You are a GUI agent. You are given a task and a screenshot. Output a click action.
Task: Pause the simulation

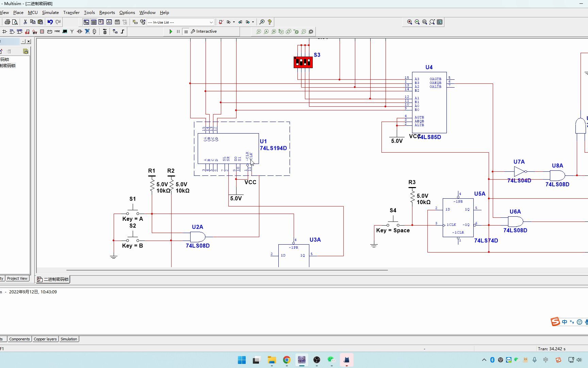[x=178, y=31]
